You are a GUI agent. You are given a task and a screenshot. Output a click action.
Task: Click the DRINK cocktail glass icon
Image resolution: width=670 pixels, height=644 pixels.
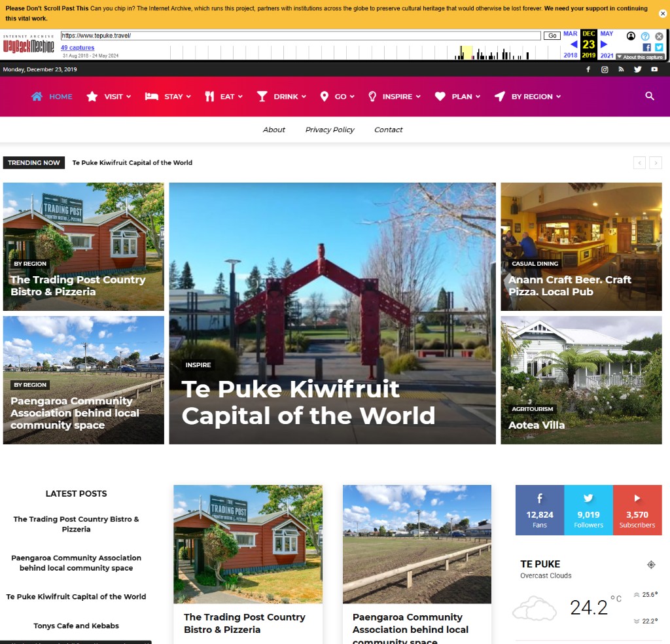point(262,97)
